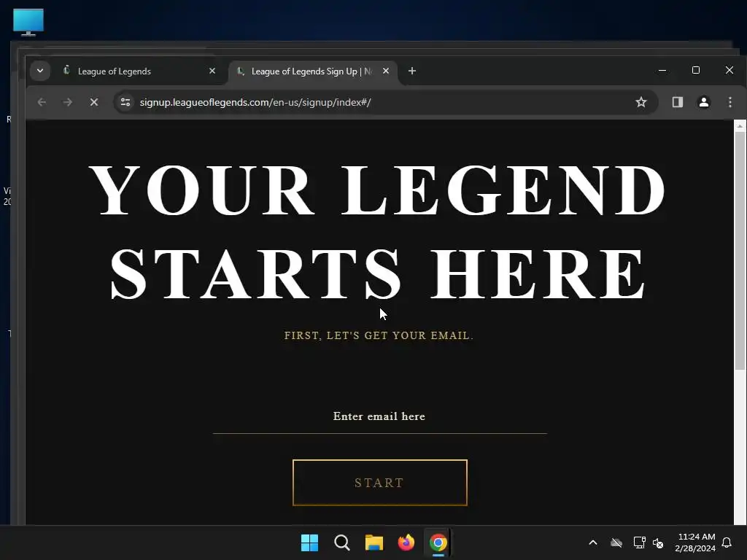747x560 pixels.
Task: Click the OneDrive cloud tray icon
Action: 616,542
